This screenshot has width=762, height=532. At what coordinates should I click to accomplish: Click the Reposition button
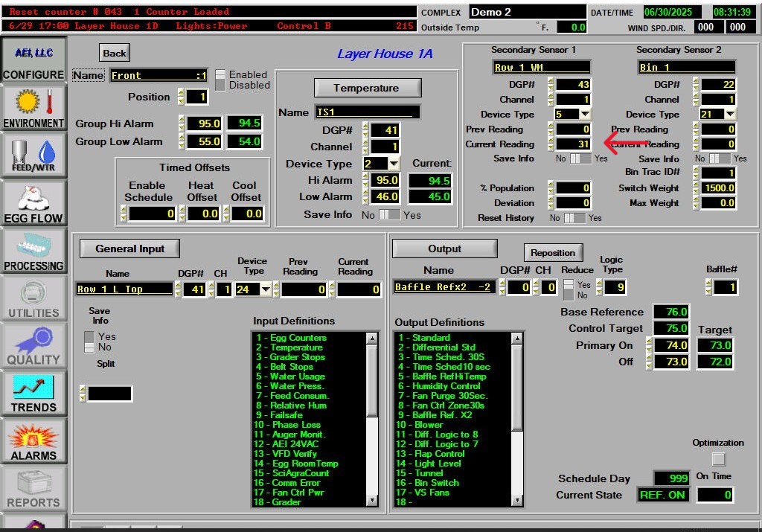553,252
